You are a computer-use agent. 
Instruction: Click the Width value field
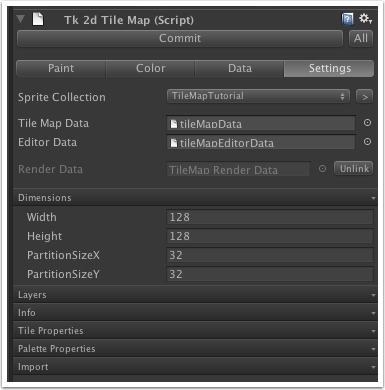click(x=270, y=217)
